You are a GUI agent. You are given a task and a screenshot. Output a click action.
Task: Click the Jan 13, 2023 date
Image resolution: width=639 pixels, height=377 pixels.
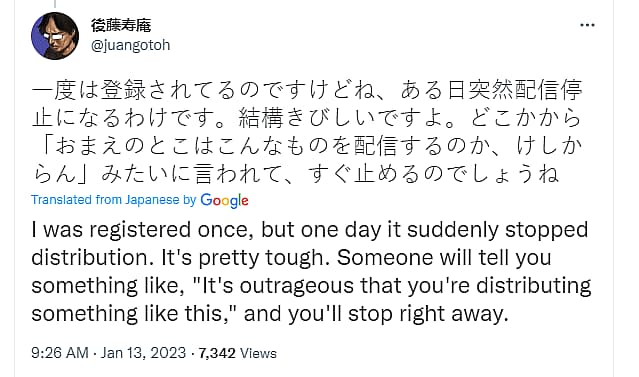[143, 353]
